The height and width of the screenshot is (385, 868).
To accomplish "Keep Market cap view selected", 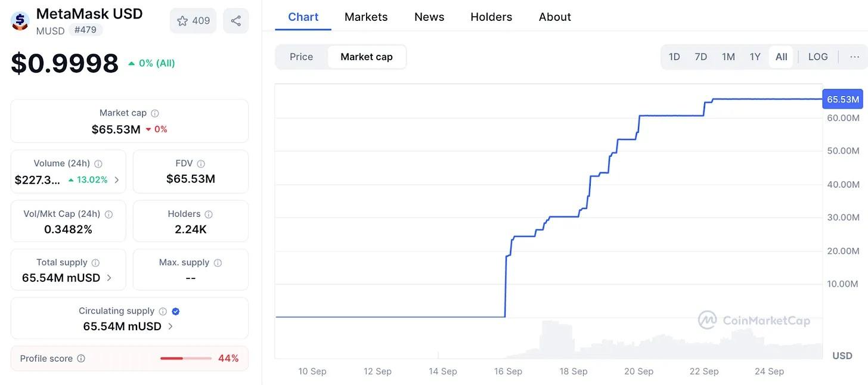I will click(x=367, y=57).
